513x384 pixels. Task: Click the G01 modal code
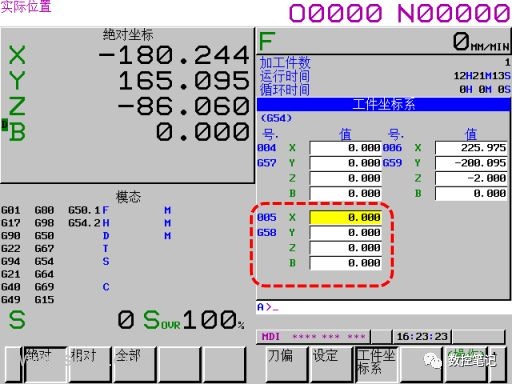coord(11,210)
